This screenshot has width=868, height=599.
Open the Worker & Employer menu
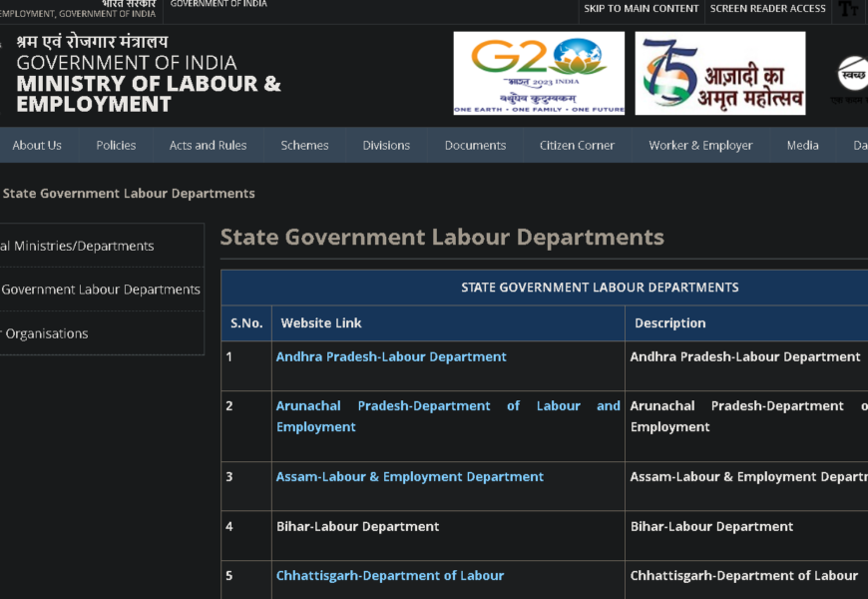(x=700, y=145)
